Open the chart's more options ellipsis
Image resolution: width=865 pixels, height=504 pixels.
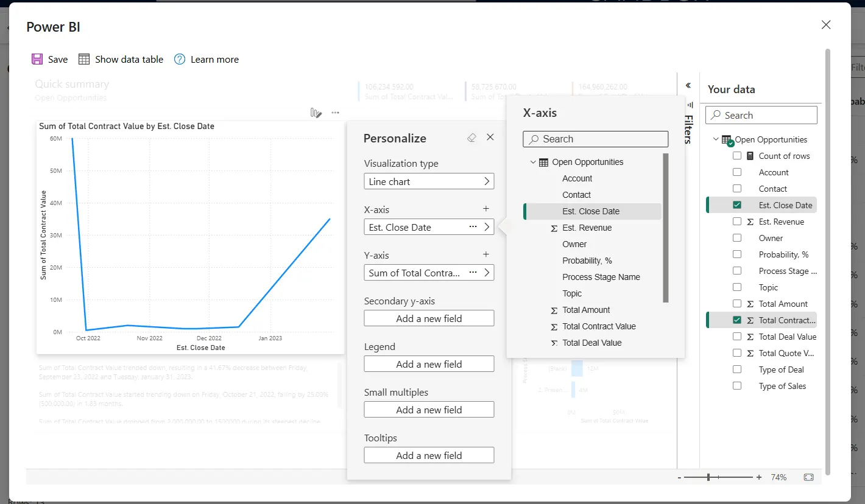point(335,113)
